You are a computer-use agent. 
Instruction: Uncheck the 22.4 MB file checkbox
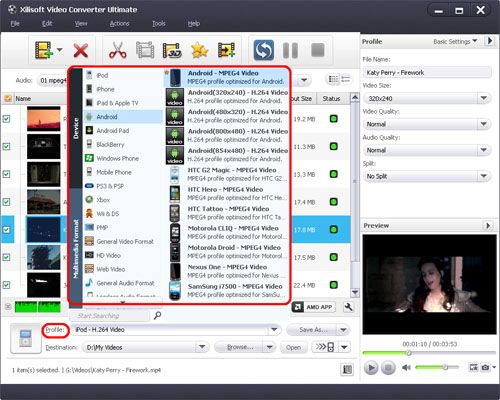coord(6,285)
